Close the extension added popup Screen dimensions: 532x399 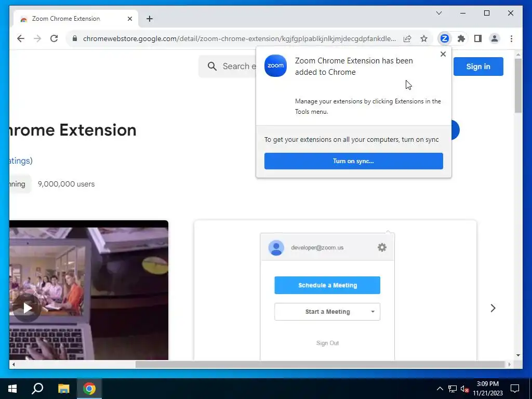pyautogui.click(x=443, y=54)
